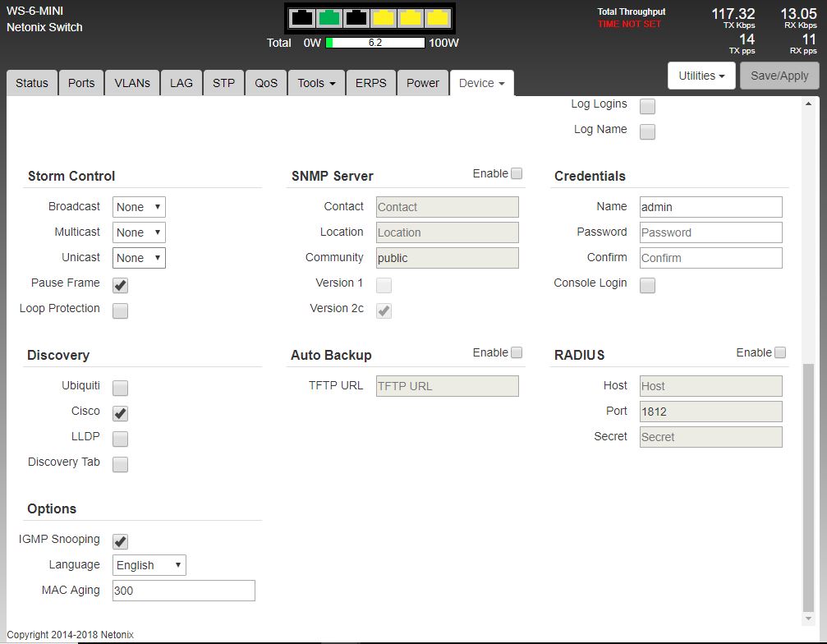Disable IGMP Snooping option
Screen dimensions: 827x644
120,541
